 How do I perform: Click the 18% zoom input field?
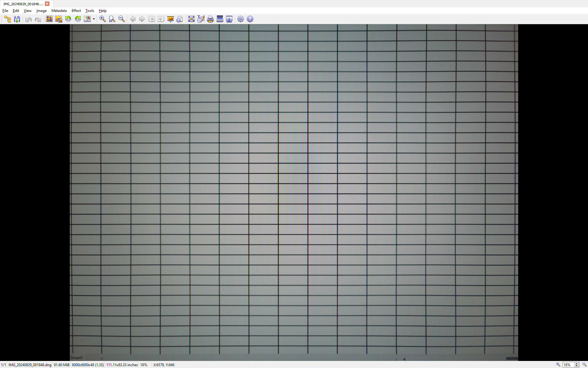tap(568, 365)
